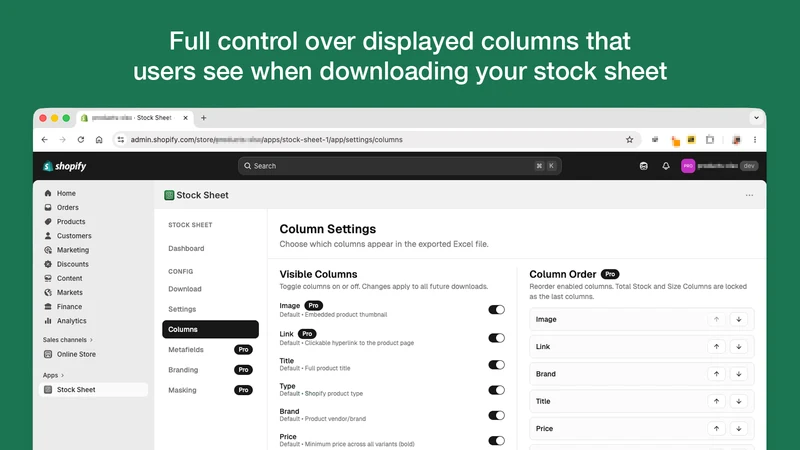Toggle the Type column switch
The height and width of the screenshot is (450, 800).
496,390
